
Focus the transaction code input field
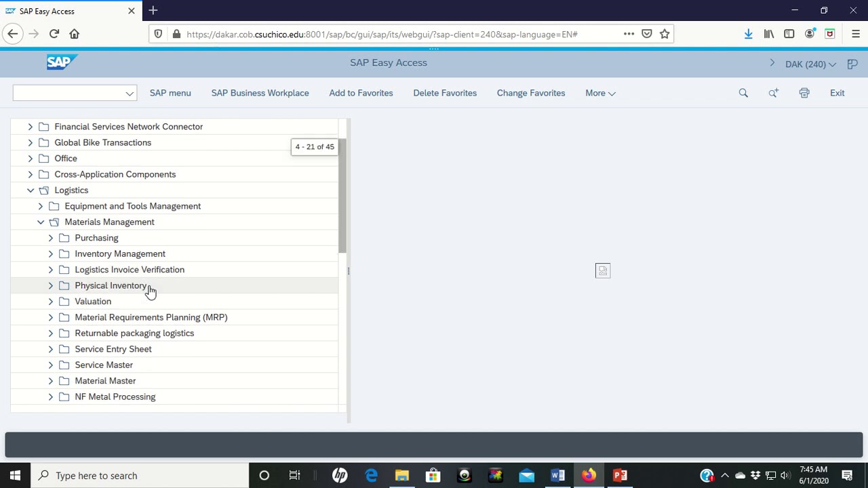pyautogui.click(x=68, y=94)
